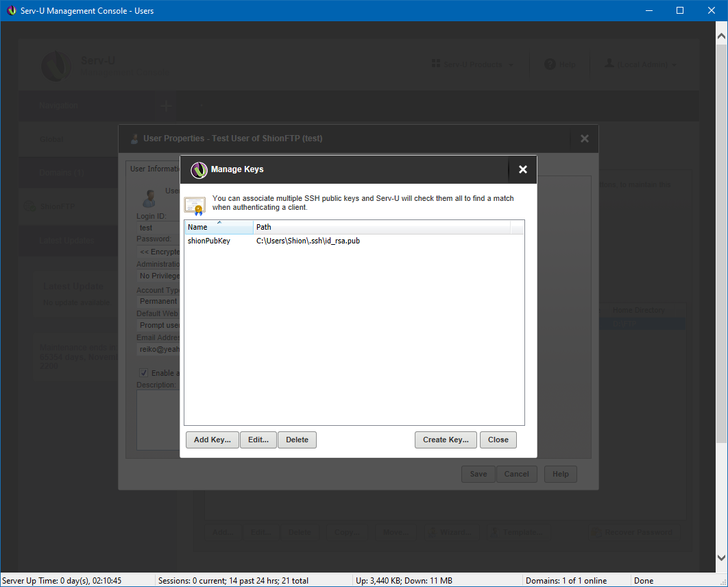The image size is (728, 587).
Task: Click the Domains: 1 of 1 online status entry
Action: tap(566, 581)
